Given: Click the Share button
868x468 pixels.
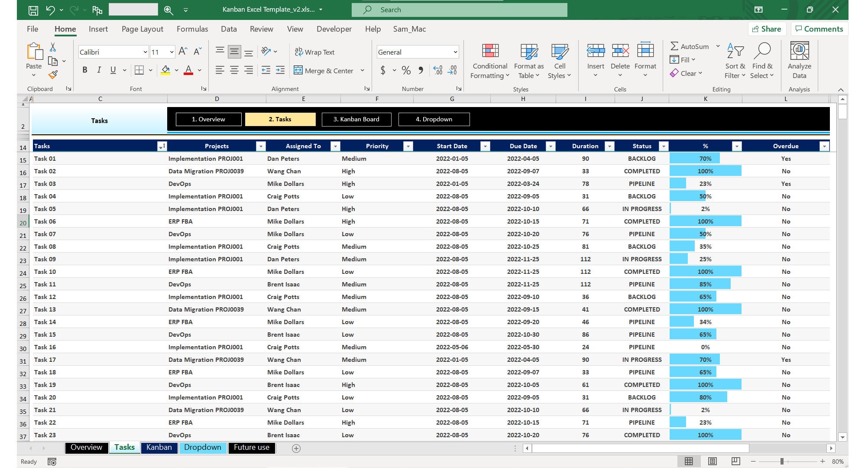Looking at the screenshot, I should tap(767, 29).
